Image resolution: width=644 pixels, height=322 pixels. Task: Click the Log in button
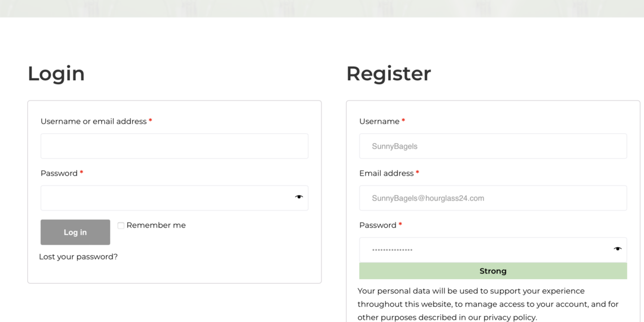[75, 232]
